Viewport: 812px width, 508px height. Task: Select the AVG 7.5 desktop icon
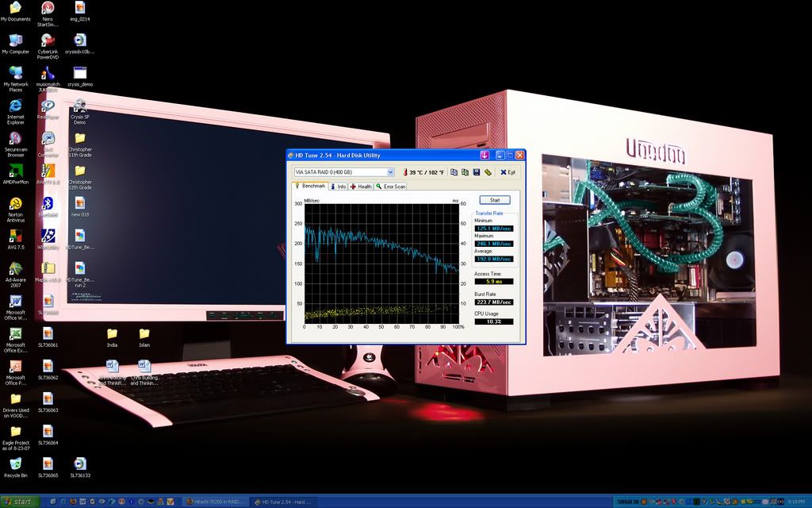16,240
